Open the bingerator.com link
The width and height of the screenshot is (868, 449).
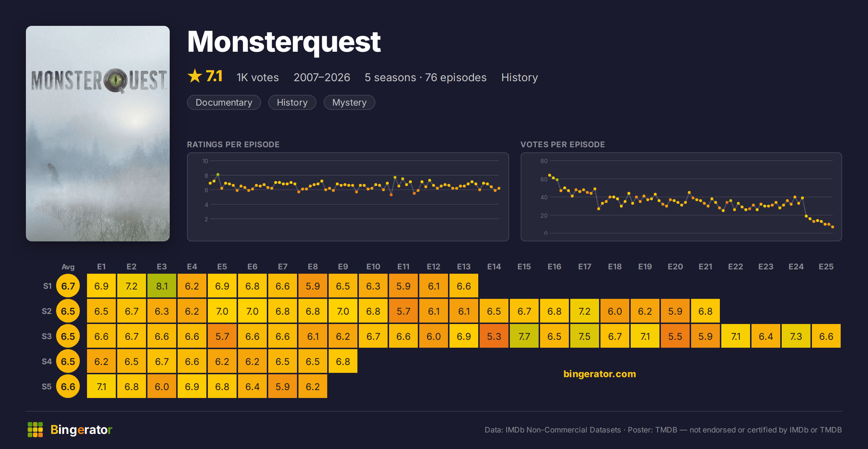(x=600, y=374)
